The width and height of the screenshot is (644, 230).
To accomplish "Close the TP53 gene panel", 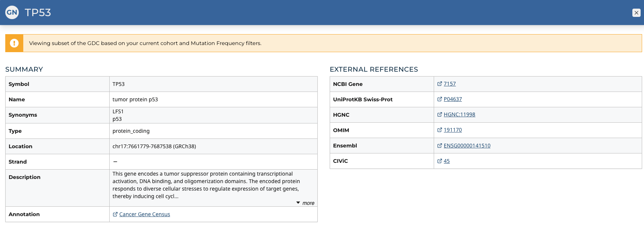I will click(x=636, y=13).
